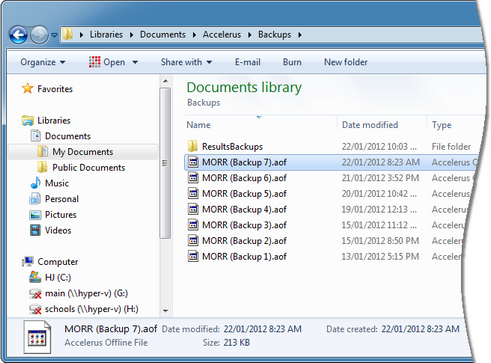Open the Share with menu
491x363 pixels.
(x=186, y=62)
